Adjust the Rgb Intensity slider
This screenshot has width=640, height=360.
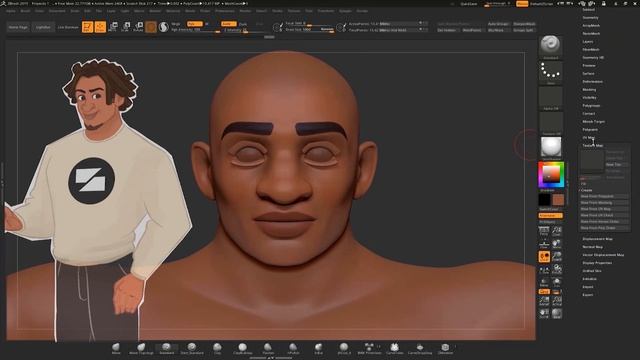[196, 30]
